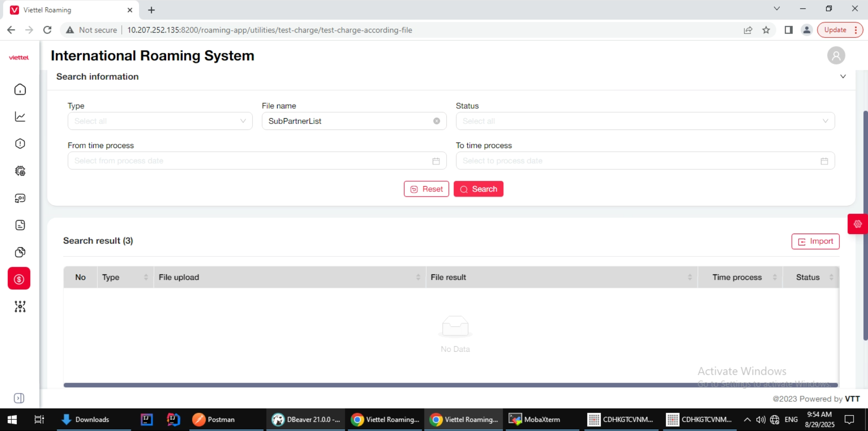This screenshot has height=431, width=868.
Task: Click the Import button
Action: click(x=815, y=242)
